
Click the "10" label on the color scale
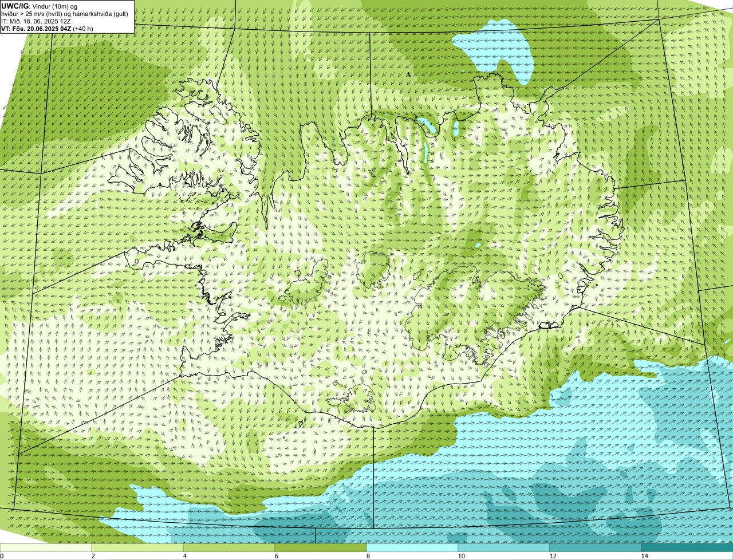click(x=461, y=556)
